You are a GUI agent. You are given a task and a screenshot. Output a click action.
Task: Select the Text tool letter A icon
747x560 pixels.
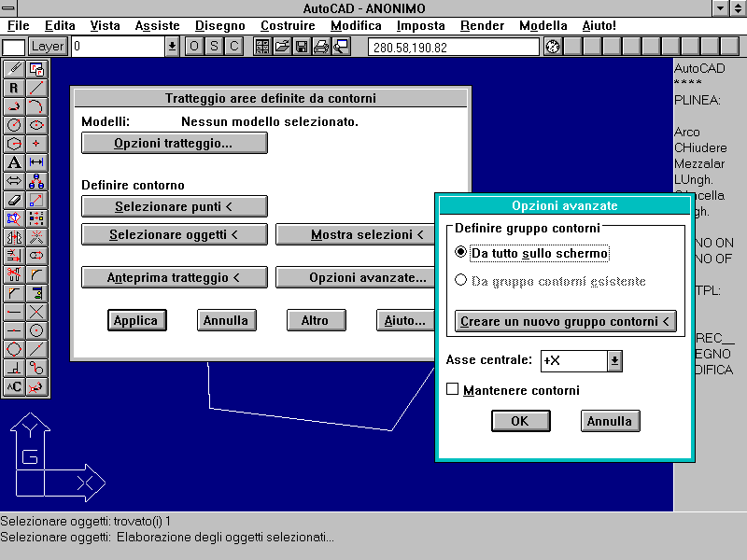pos(14,162)
